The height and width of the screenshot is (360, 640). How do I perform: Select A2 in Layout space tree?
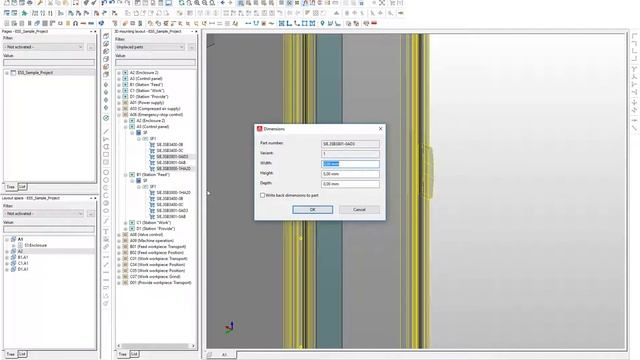(x=20, y=251)
